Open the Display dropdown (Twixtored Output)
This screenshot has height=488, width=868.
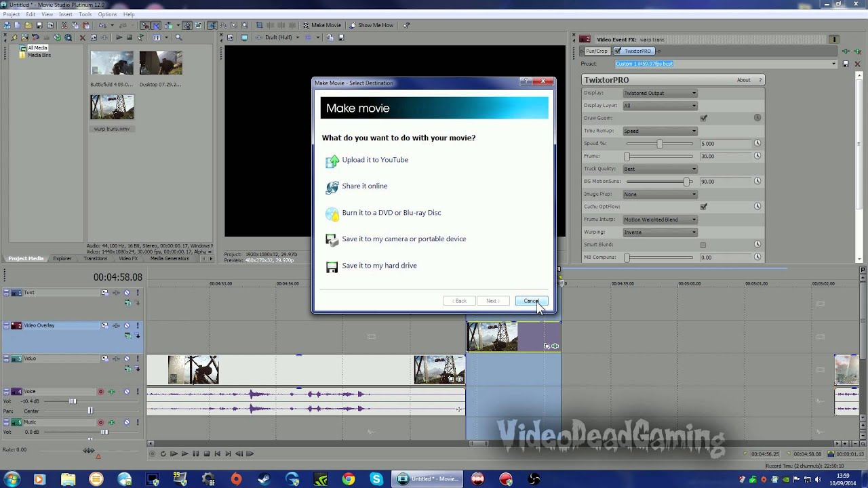pyautogui.click(x=660, y=93)
